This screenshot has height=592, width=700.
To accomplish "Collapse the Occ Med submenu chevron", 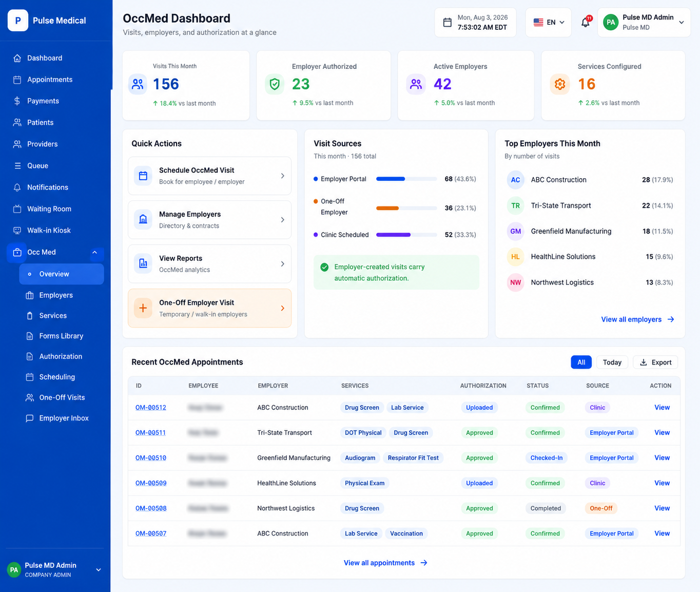I will pos(94,252).
